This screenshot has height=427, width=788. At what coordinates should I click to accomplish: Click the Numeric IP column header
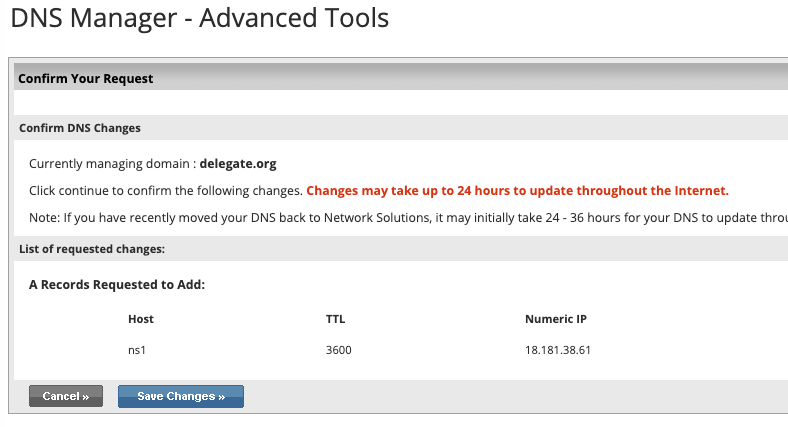point(556,319)
